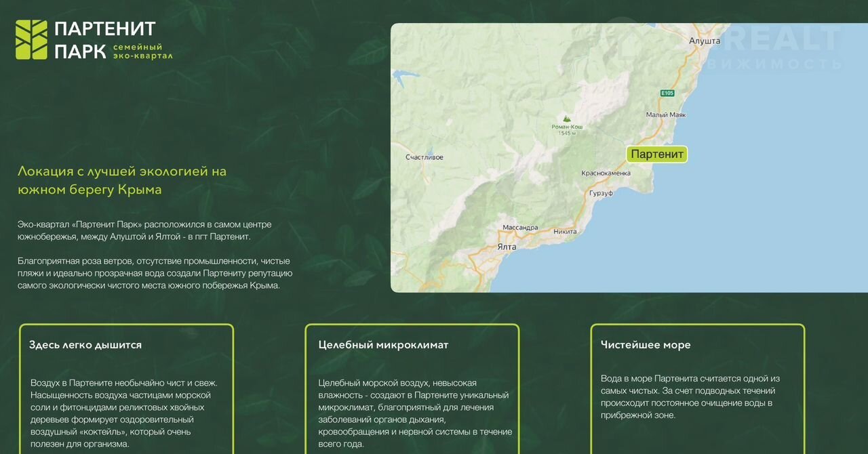
Task: Click the Гурзуф label on the map
Action: (x=601, y=193)
